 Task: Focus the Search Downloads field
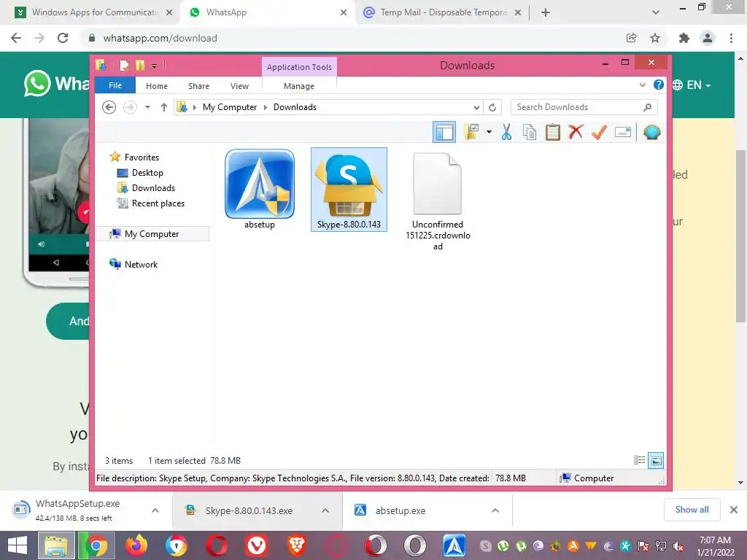click(584, 107)
